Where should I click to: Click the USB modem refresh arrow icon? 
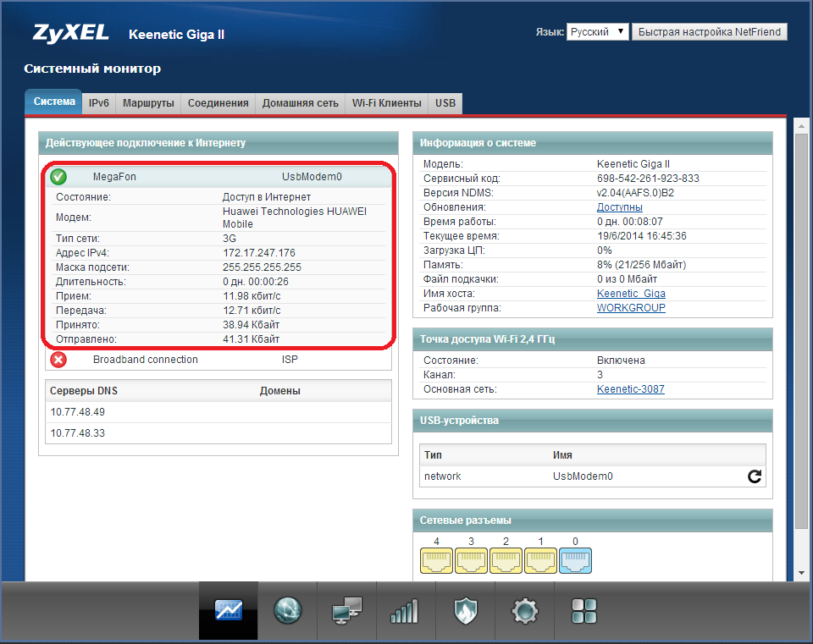[755, 476]
